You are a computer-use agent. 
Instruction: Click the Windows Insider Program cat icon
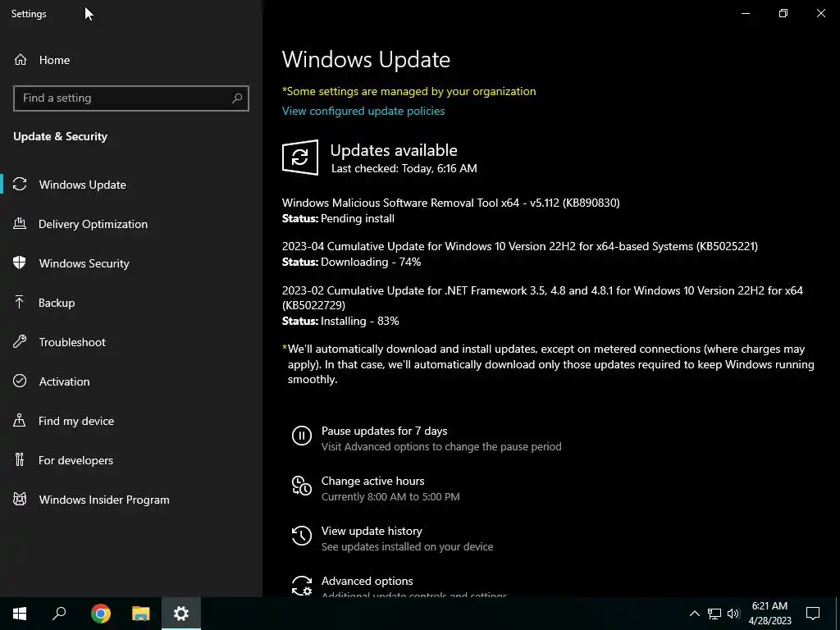point(20,500)
